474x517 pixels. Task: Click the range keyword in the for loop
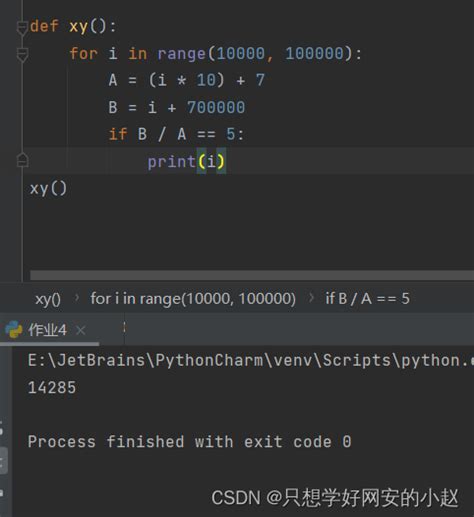(181, 54)
